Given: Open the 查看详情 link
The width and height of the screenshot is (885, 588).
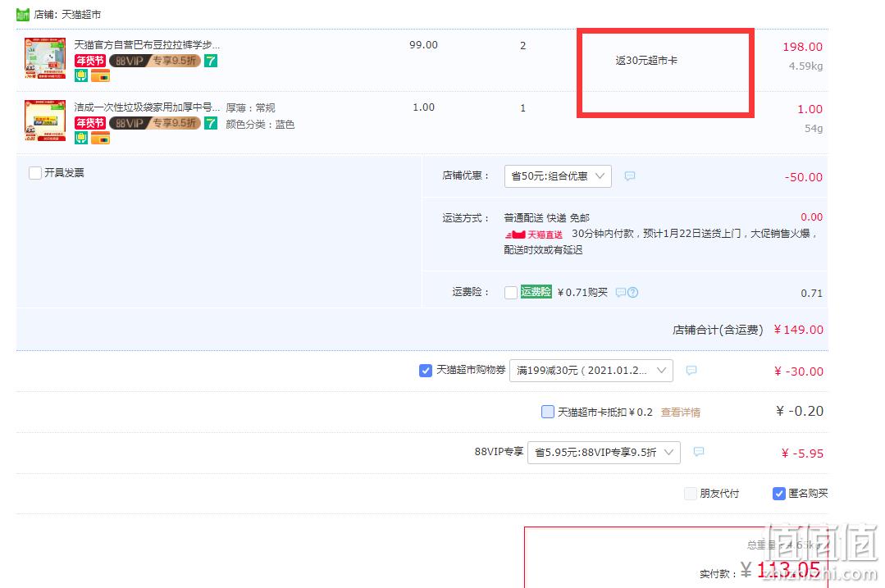Looking at the screenshot, I should pos(681,412).
